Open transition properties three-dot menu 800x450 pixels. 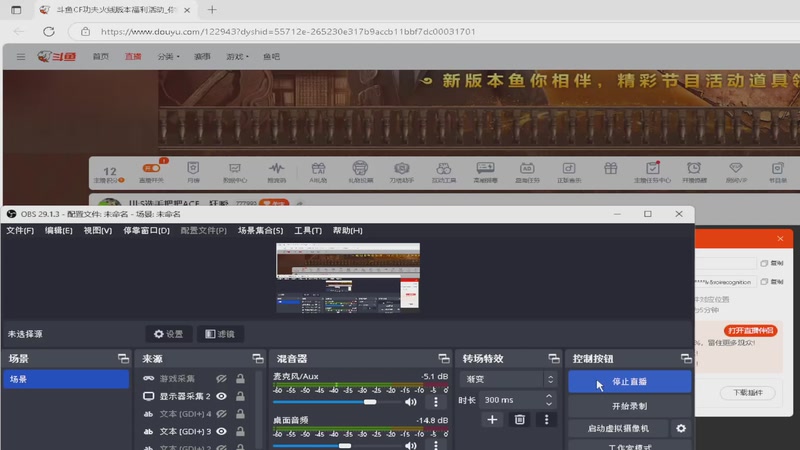[x=546, y=419]
